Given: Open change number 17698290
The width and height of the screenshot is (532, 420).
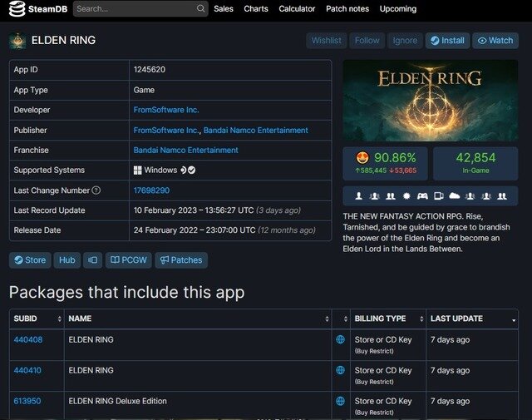Looking at the screenshot, I should [x=151, y=190].
